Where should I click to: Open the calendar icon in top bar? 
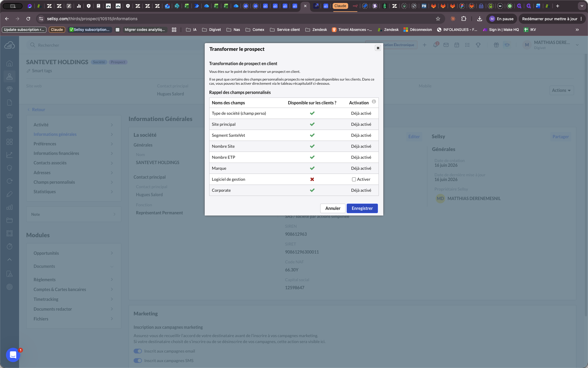click(x=457, y=45)
